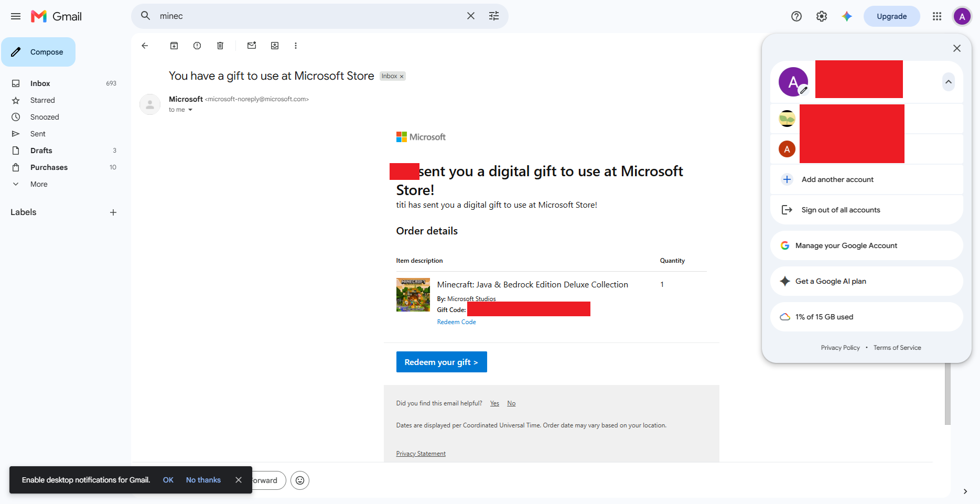Open the Inbox folder
Viewport: 980px width, 504px height.
click(40, 83)
